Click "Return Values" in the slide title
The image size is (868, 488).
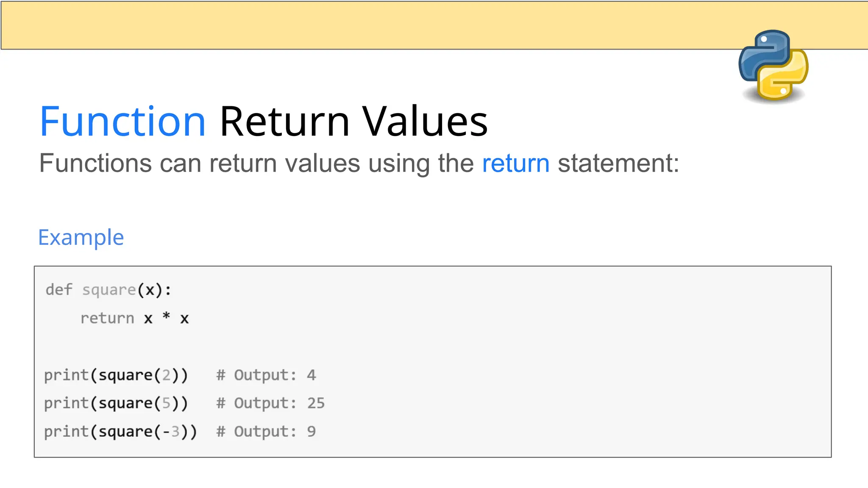tap(353, 122)
